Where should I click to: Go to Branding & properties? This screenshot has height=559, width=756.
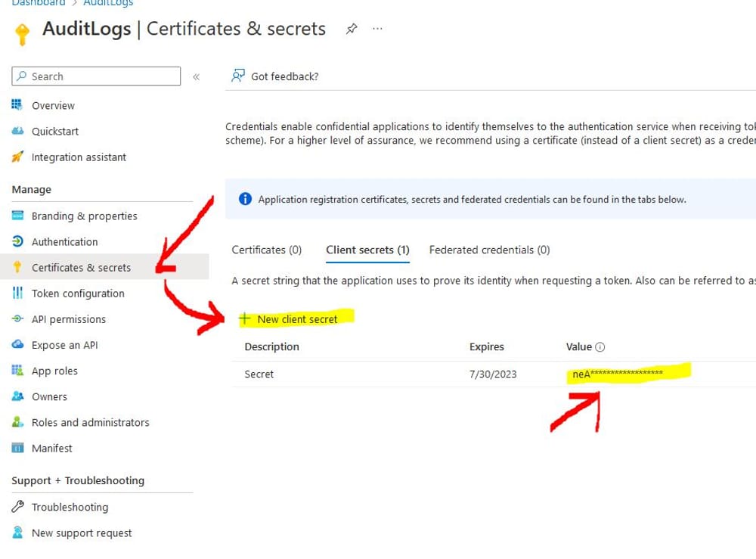tap(85, 216)
